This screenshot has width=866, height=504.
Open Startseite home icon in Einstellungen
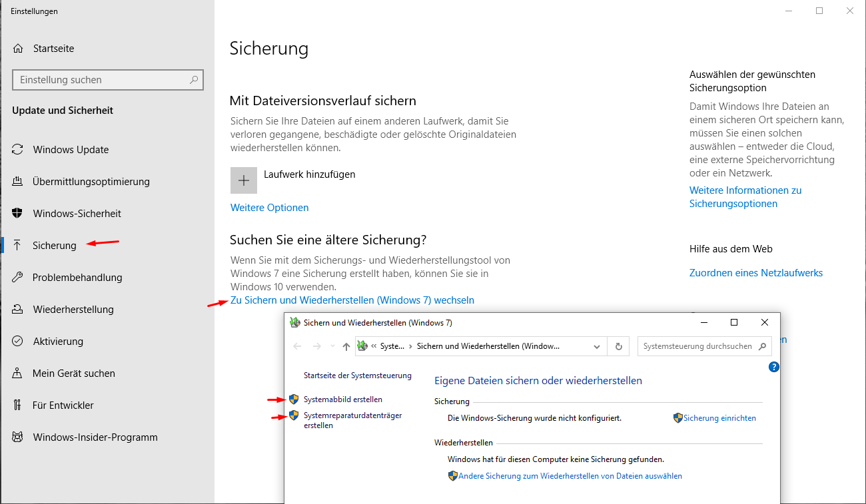[x=18, y=49]
